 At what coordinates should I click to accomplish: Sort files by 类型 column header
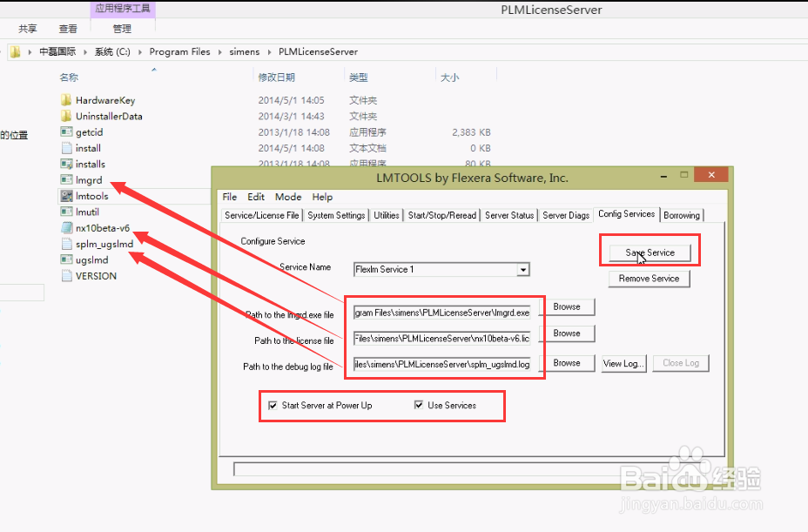click(359, 77)
